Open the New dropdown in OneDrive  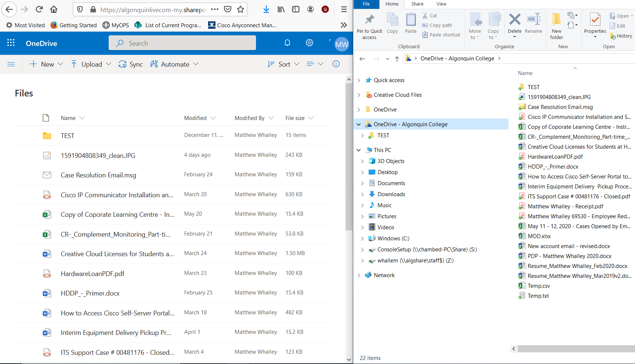(x=46, y=64)
